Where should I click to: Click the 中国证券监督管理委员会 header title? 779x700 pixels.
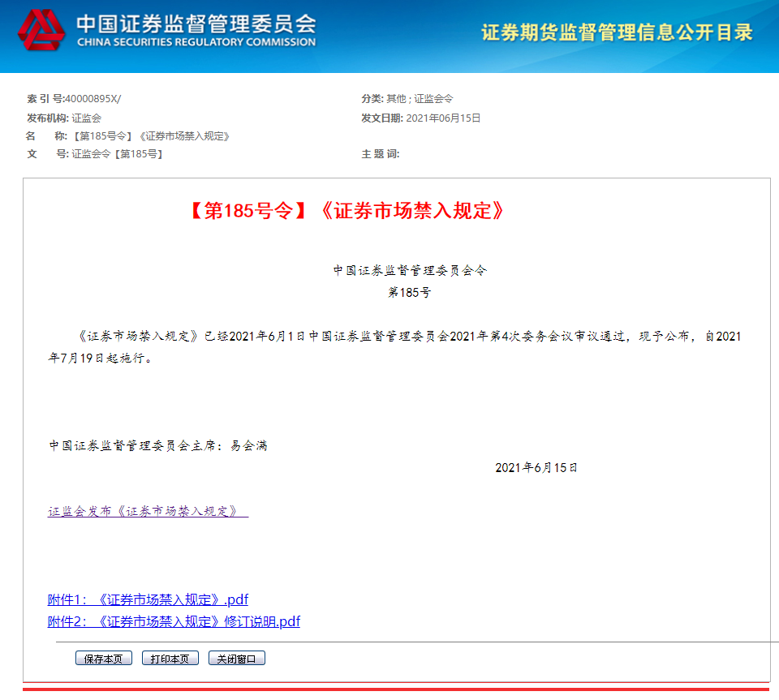[196, 24]
